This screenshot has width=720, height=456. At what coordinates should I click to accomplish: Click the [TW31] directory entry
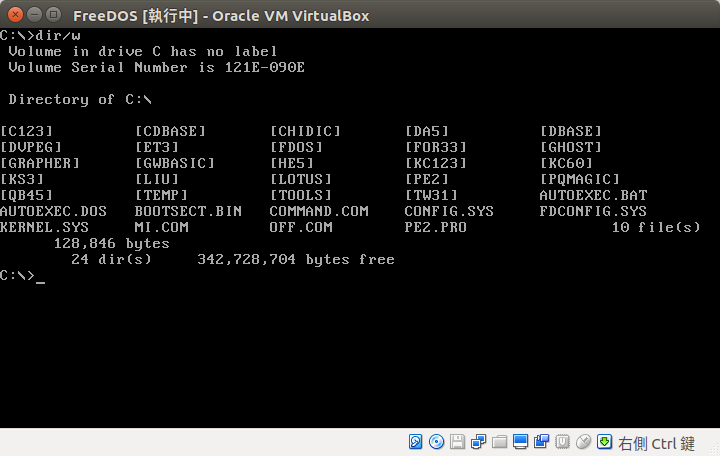pyautogui.click(x=431, y=195)
